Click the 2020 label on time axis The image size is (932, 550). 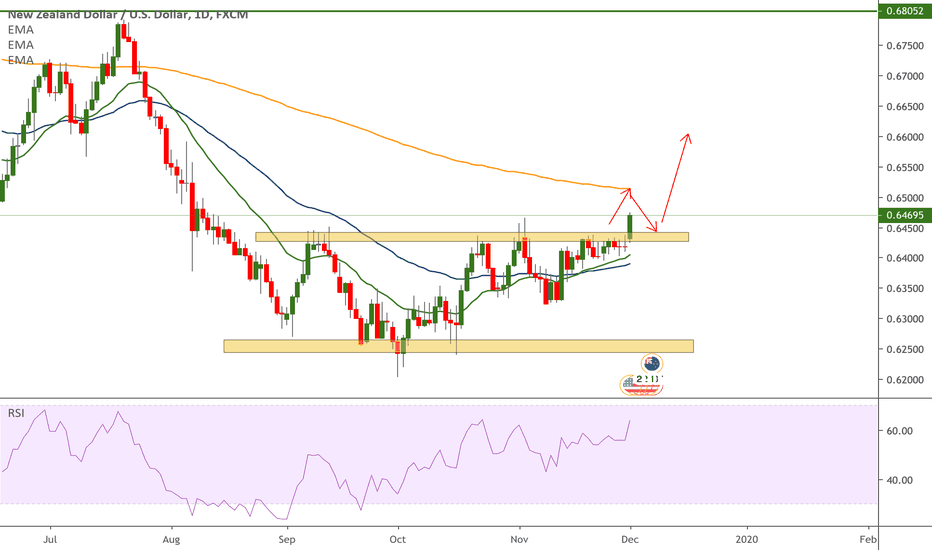[746, 537]
